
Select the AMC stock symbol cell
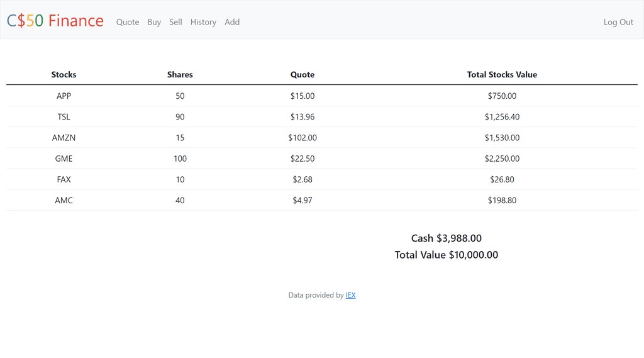pyautogui.click(x=64, y=201)
